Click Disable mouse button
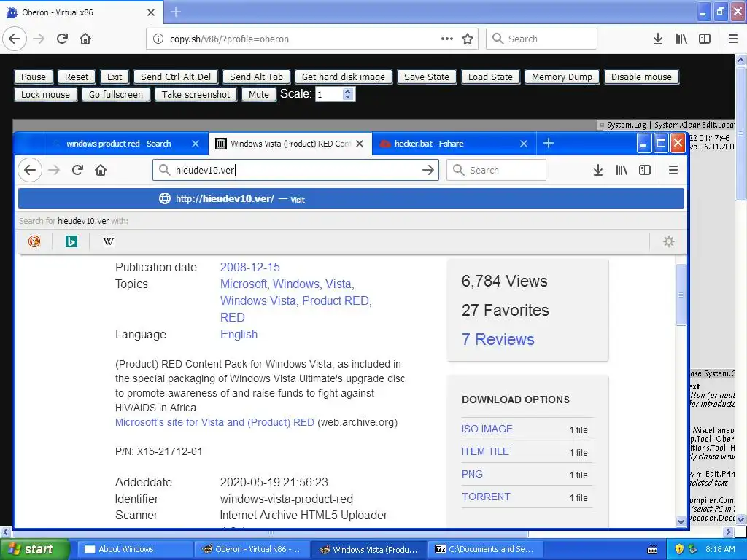 [641, 77]
